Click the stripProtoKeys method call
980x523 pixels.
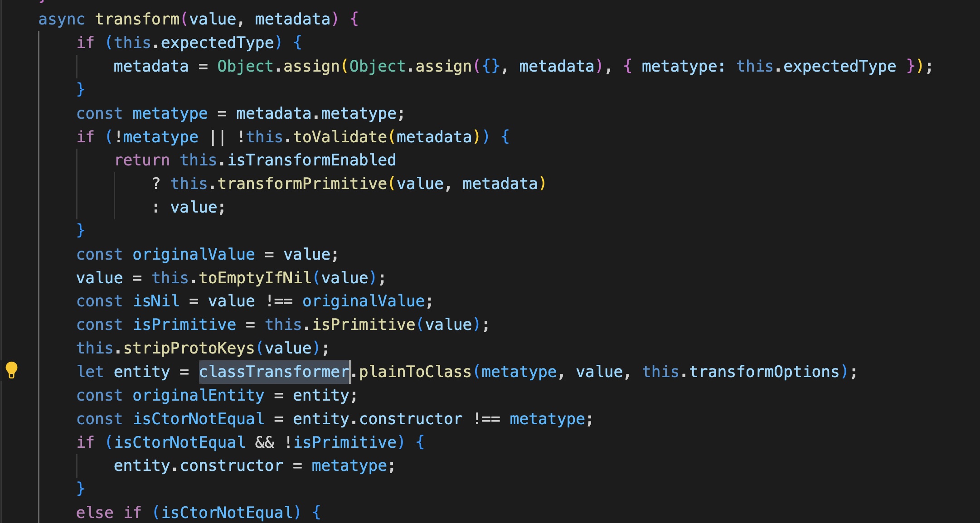click(x=189, y=348)
